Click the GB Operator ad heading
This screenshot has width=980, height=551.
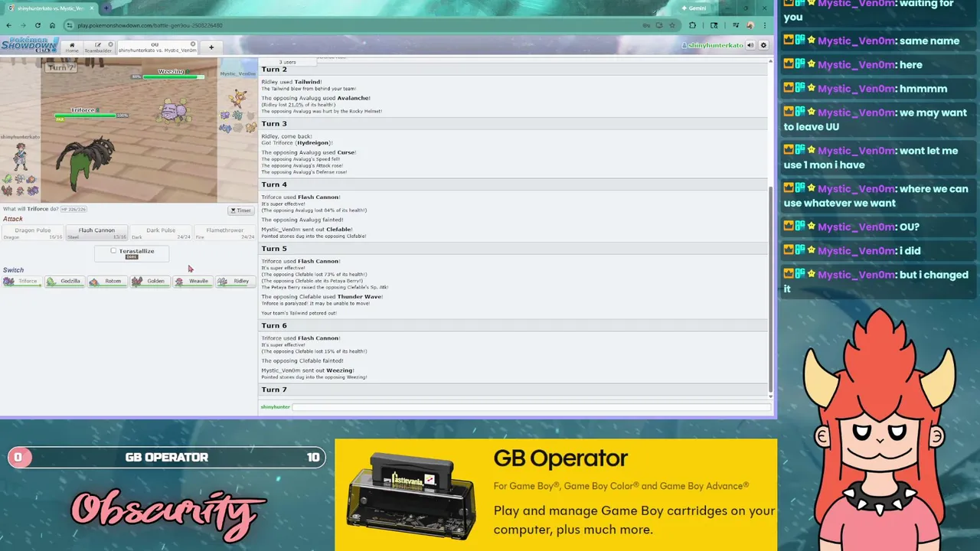point(560,458)
